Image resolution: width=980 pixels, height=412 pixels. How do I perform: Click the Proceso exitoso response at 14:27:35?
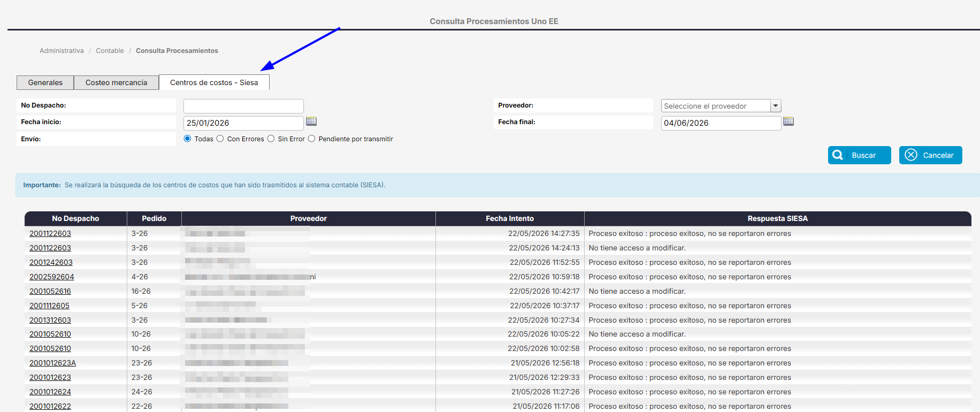tap(690, 233)
